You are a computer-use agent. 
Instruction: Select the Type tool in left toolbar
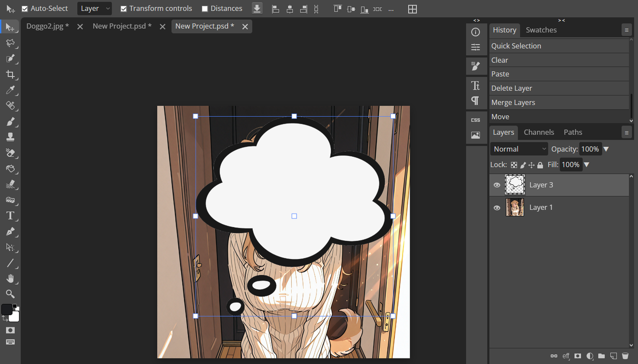[x=10, y=216]
